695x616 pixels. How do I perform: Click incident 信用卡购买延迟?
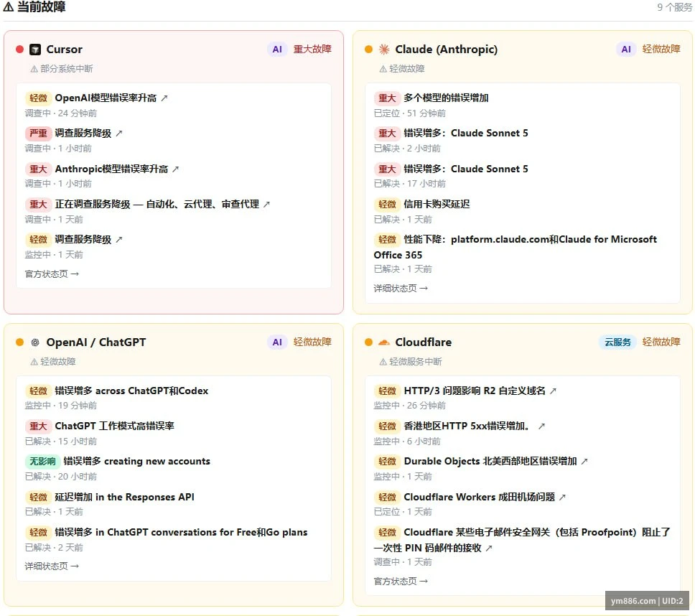[x=437, y=205]
